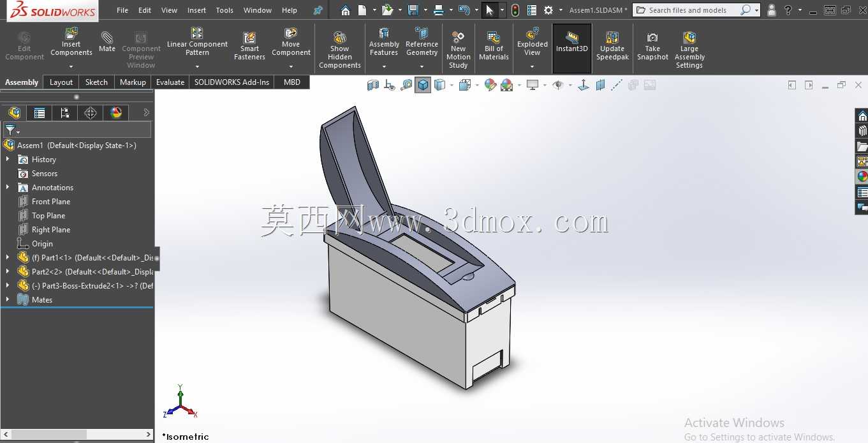Image resolution: width=868 pixels, height=443 pixels.
Task: Take Snapshot of the assembly
Action: click(652, 45)
